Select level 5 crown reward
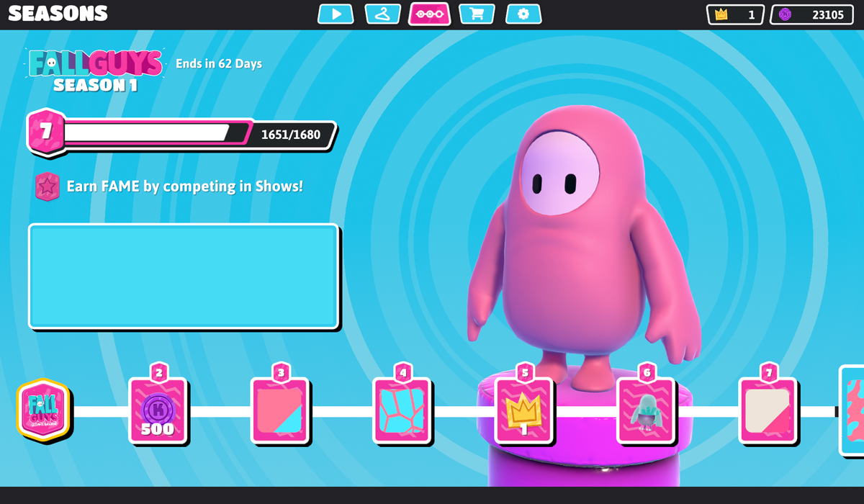 [x=524, y=410]
